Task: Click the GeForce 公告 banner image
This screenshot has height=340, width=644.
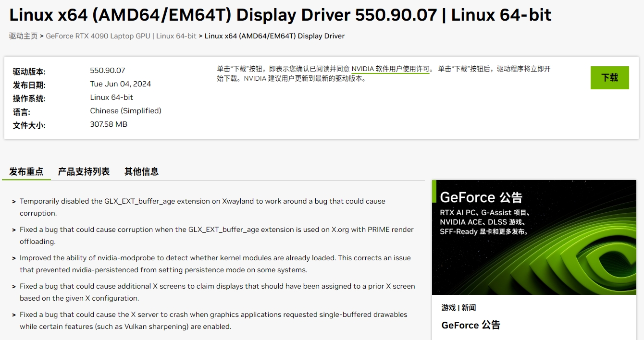Action: click(x=534, y=237)
